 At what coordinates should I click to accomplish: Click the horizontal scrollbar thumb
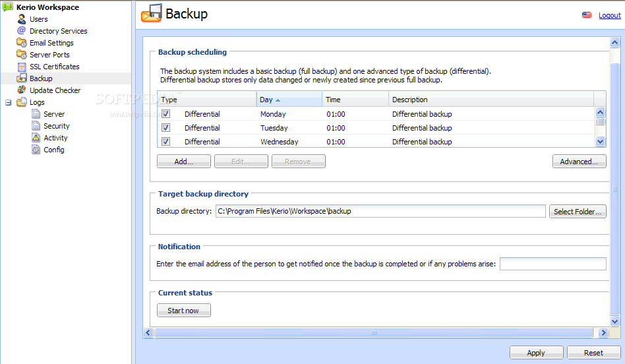point(376,333)
